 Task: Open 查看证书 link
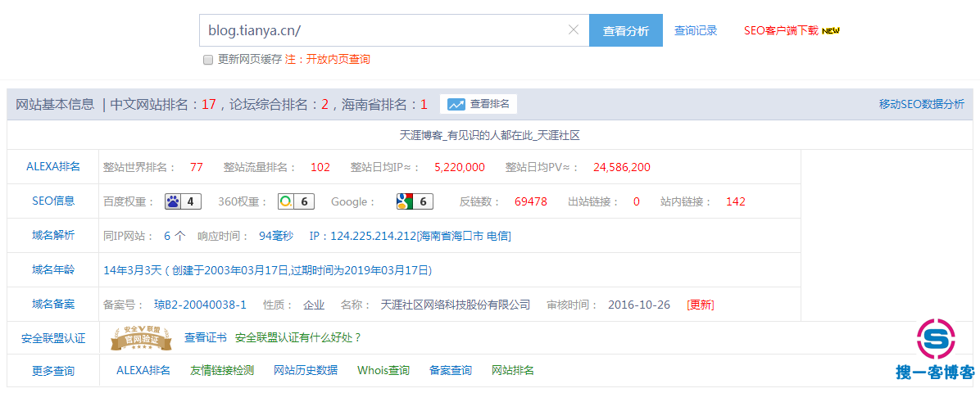pyautogui.click(x=206, y=337)
